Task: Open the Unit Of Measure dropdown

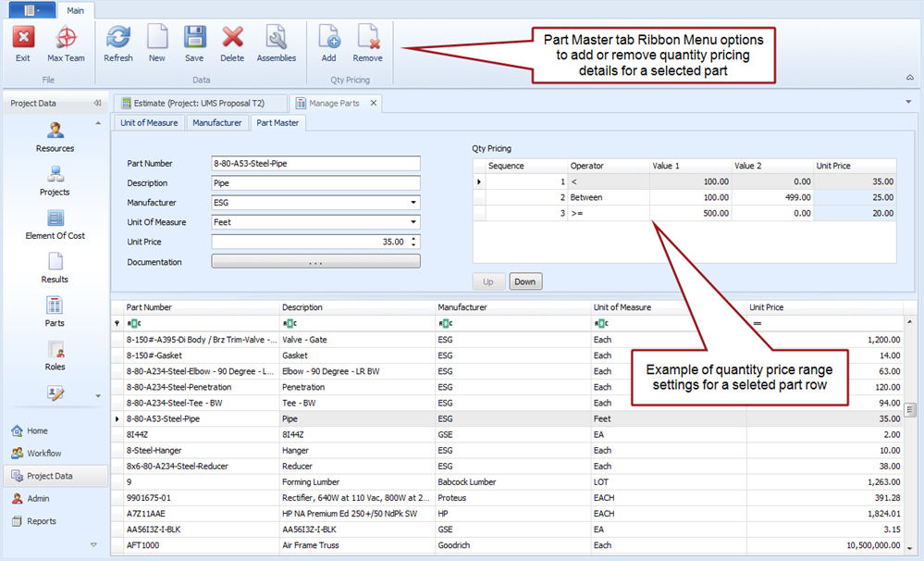Action: point(412,222)
